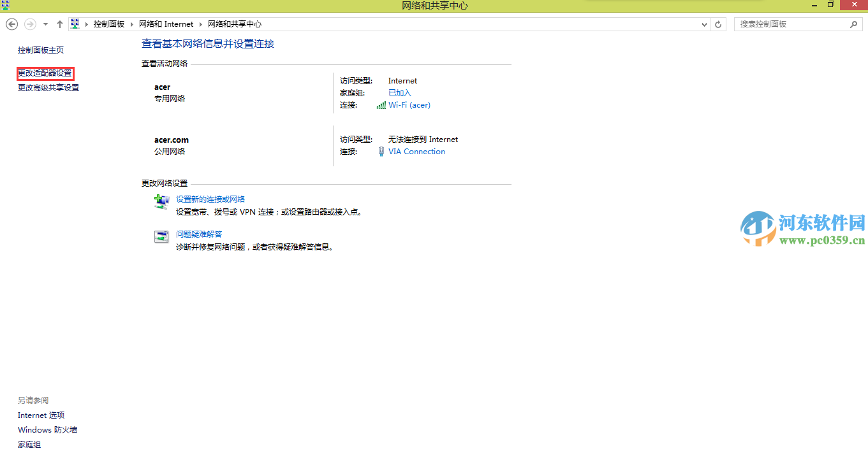Open Windows 防火墙 from the sidebar
868x460 pixels.
click(x=47, y=429)
